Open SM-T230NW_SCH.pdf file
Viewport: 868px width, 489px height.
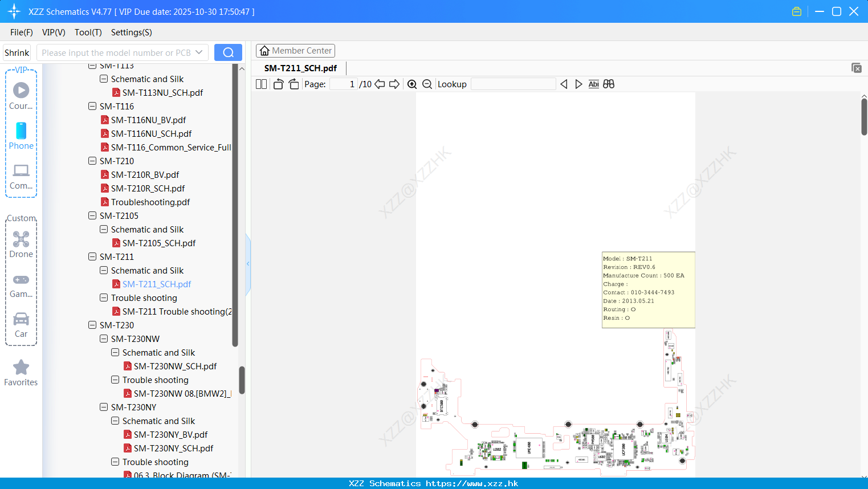coord(175,366)
